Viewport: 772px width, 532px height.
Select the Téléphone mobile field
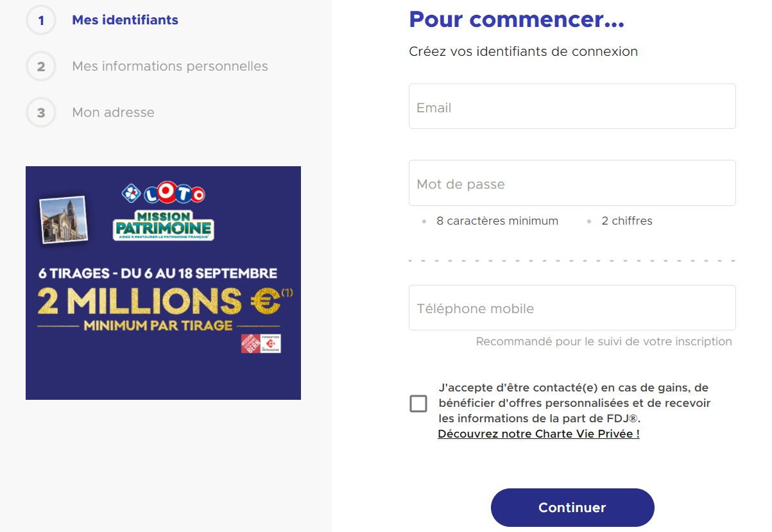[572, 308]
